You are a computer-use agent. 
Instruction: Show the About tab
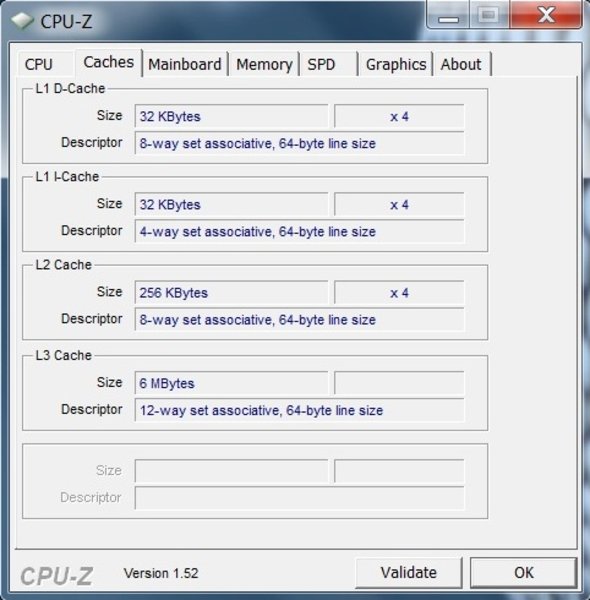coord(462,64)
